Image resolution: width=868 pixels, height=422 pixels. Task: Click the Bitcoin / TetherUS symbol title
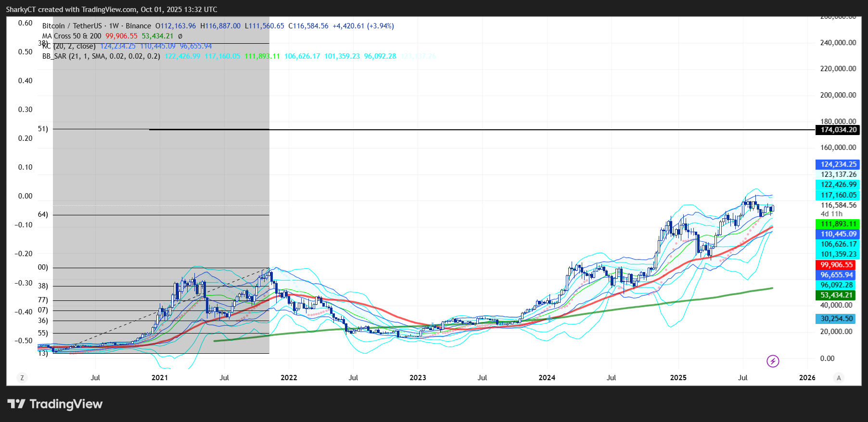coord(72,26)
